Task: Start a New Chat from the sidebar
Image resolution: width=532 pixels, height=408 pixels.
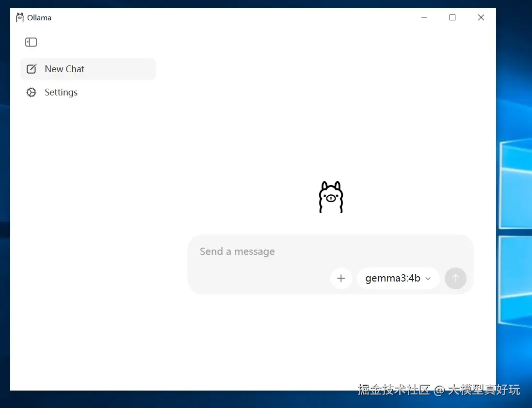Action: (88, 69)
